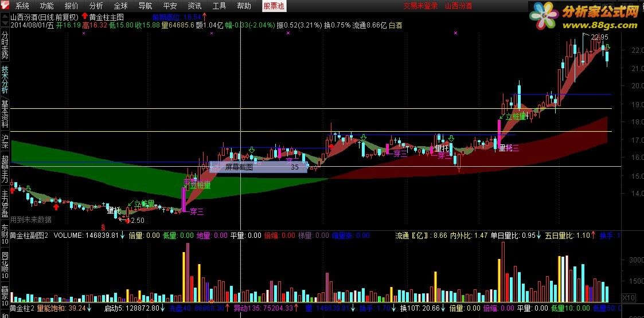Image resolution: width=644 pixels, height=318 pixels.
Task: Open the 功能 menu
Action: [47, 6]
